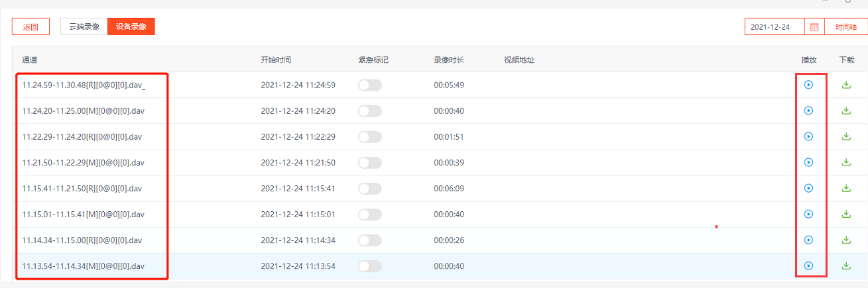Enable emergency mark on 11:21:50 recording

(x=370, y=162)
